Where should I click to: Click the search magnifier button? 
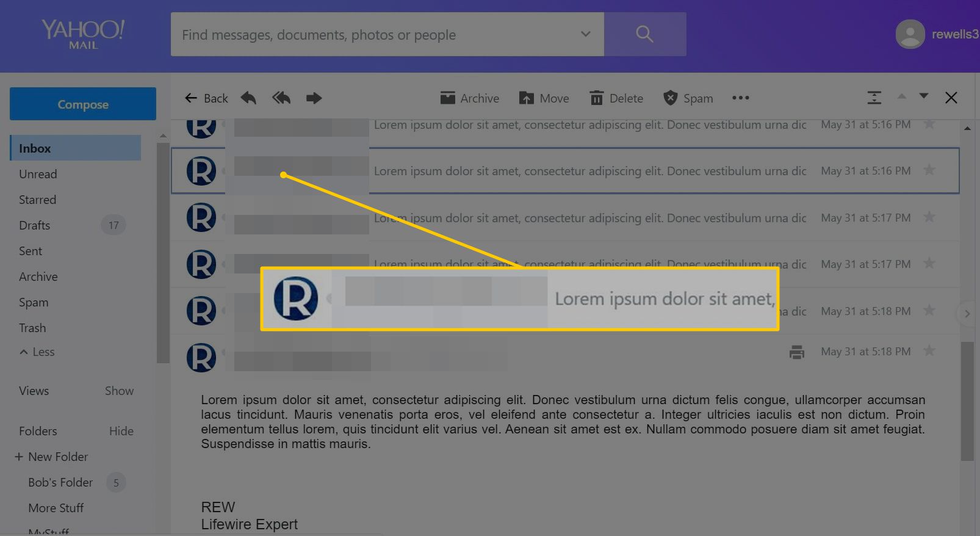point(645,34)
